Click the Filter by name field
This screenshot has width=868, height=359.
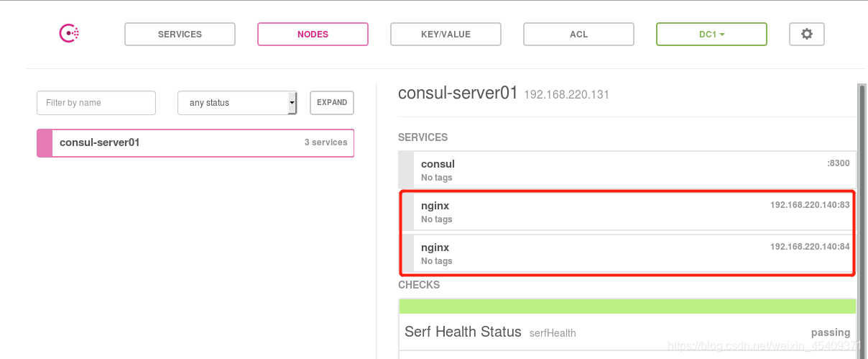coord(96,103)
